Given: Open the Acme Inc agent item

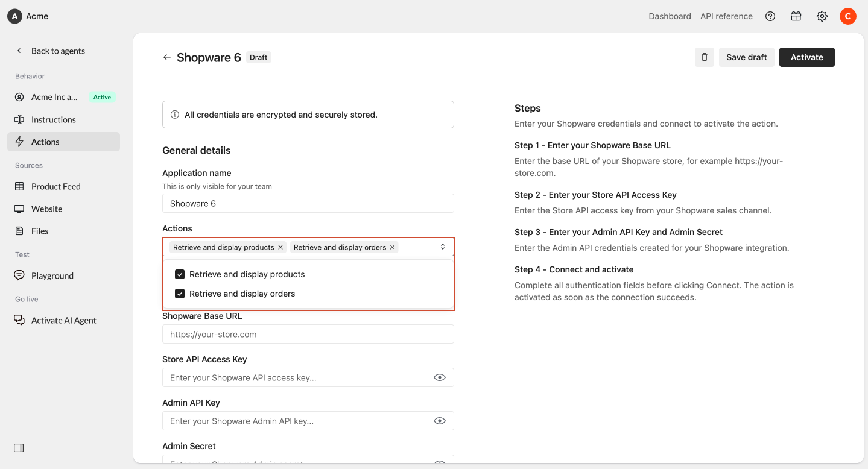Looking at the screenshot, I should click(x=63, y=97).
